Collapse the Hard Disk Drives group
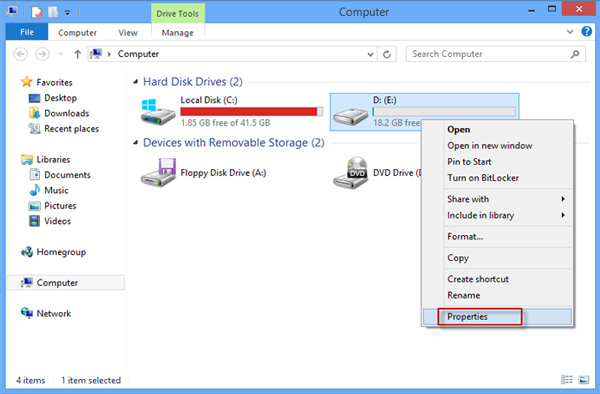 [x=135, y=82]
